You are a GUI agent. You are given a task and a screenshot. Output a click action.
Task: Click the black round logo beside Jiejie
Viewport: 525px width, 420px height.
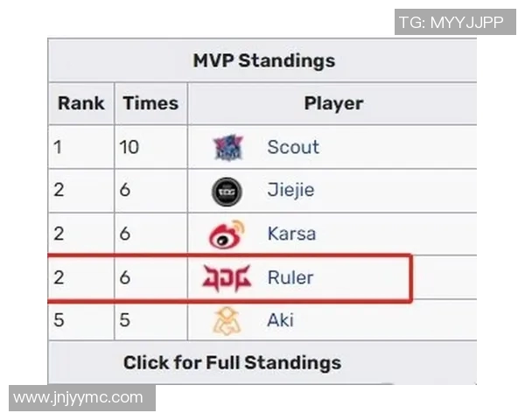pos(228,191)
